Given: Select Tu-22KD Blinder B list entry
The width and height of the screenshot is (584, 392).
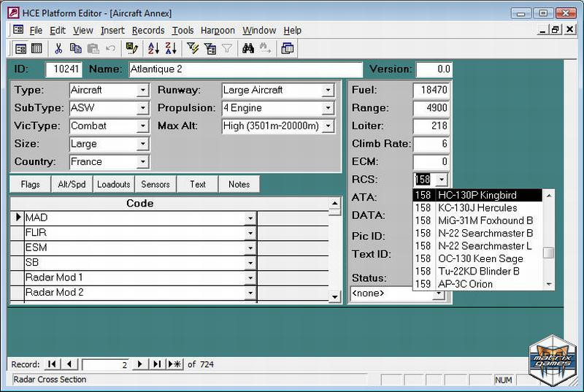Looking at the screenshot, I should tap(477, 271).
